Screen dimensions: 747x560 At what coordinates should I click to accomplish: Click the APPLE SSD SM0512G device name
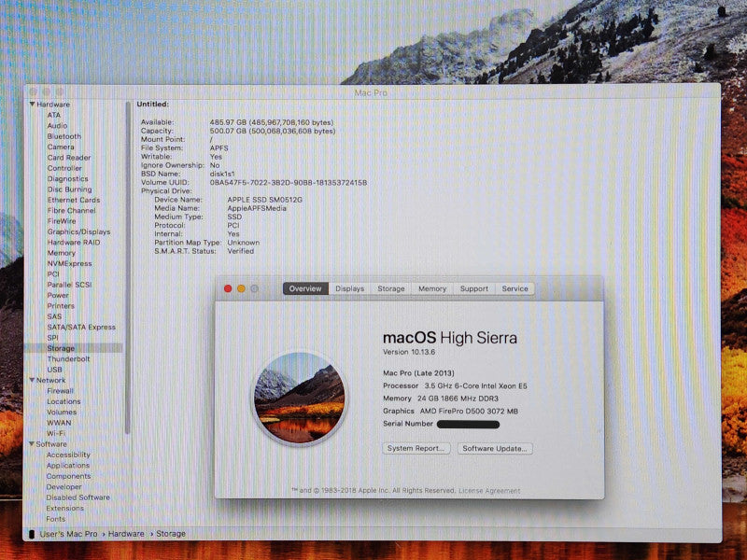point(264,200)
